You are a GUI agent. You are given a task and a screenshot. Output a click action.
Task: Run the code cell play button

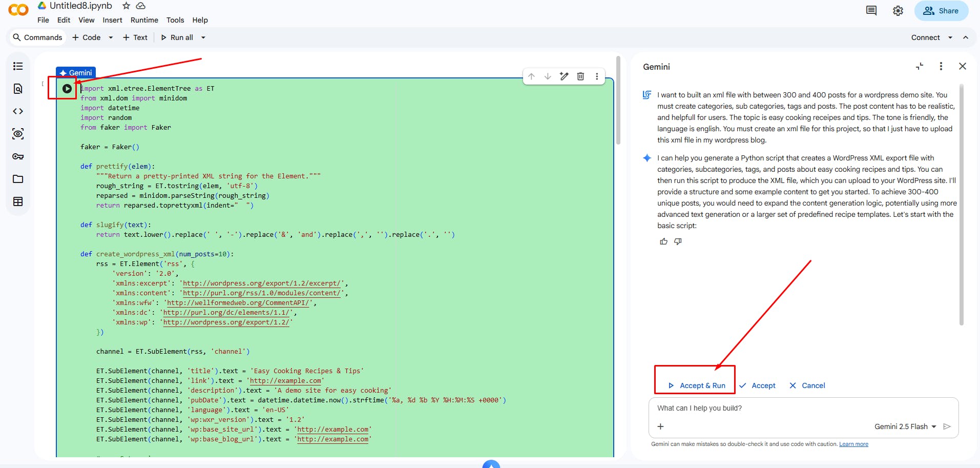(x=67, y=89)
